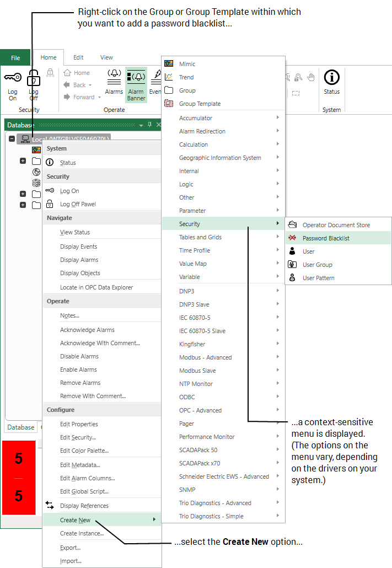Screen dimensions: 392x568
Task: Open the Forward history dropdown arrow
Action: 99,97
